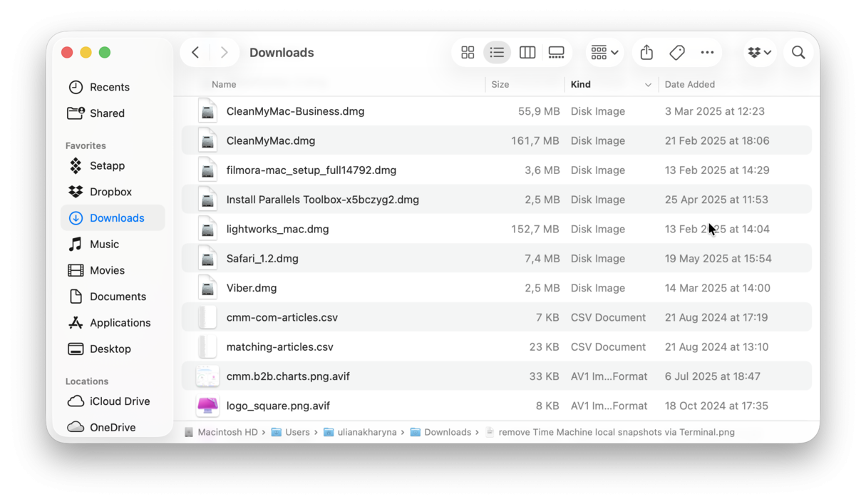This screenshot has width=866, height=504.
Task: Select Applications in the sidebar
Action: point(120,322)
